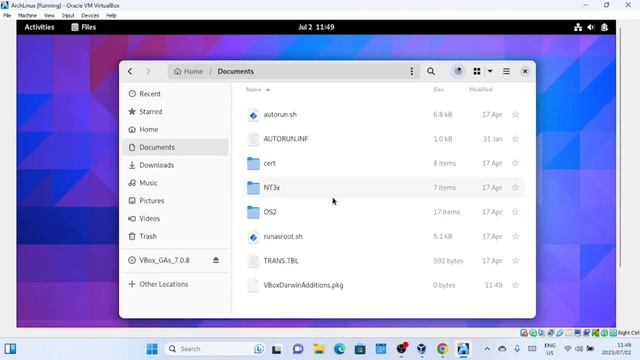Click the GNOME top bar volume icon
Screen dimensions: 640x360
[x=591, y=27]
